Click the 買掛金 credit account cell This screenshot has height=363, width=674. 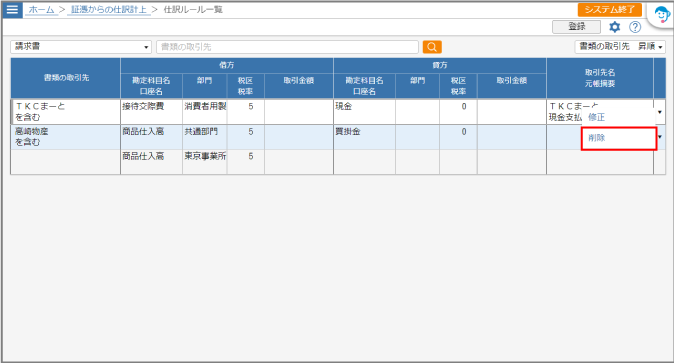click(364, 137)
